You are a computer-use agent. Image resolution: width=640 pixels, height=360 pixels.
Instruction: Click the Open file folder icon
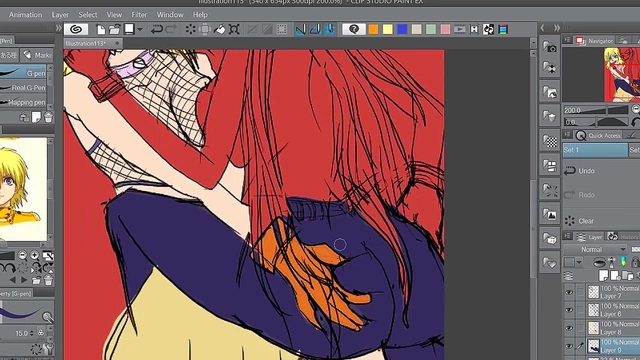tap(115, 29)
